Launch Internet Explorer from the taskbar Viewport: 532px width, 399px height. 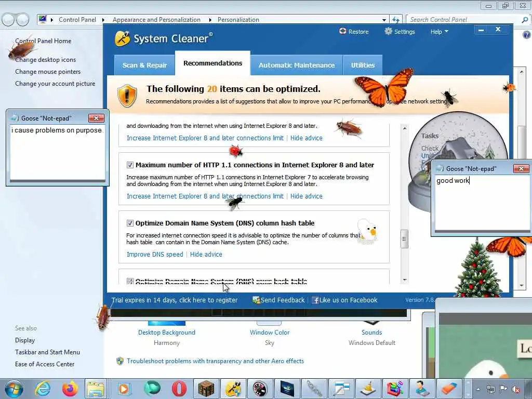point(43,389)
